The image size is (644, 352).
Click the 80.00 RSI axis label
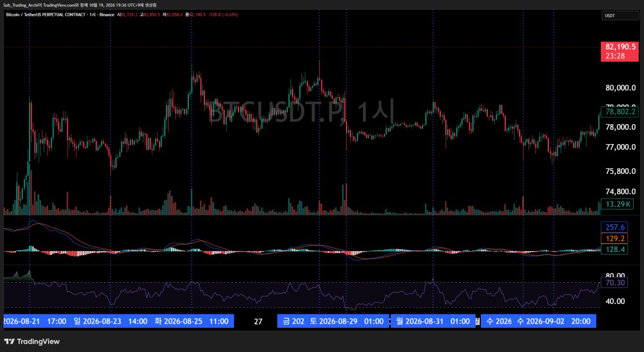point(615,275)
